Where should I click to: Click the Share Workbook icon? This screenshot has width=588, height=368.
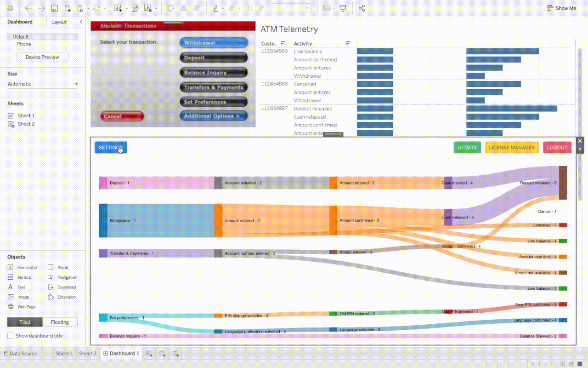[x=361, y=8]
